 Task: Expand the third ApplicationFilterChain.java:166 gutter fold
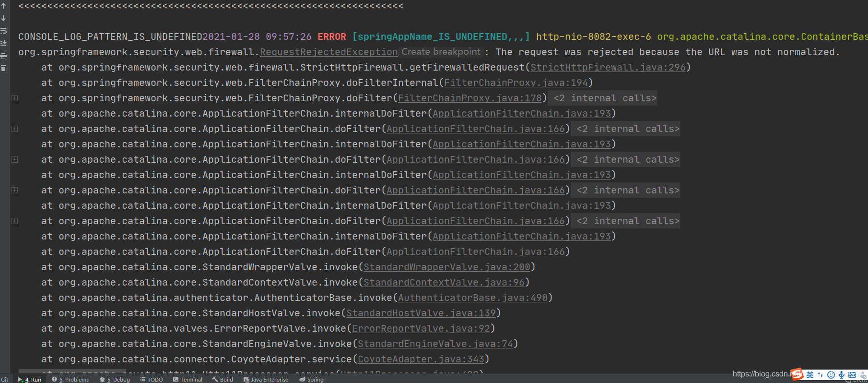coord(15,190)
